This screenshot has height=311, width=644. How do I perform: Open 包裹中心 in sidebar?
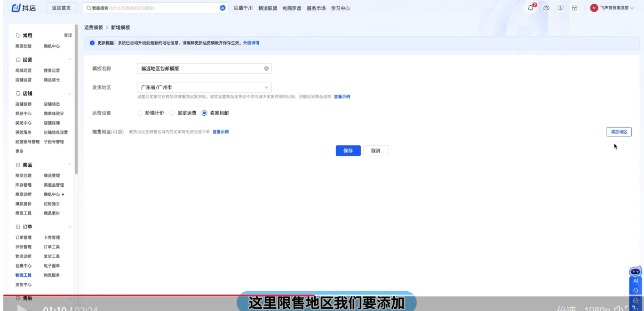(24, 266)
